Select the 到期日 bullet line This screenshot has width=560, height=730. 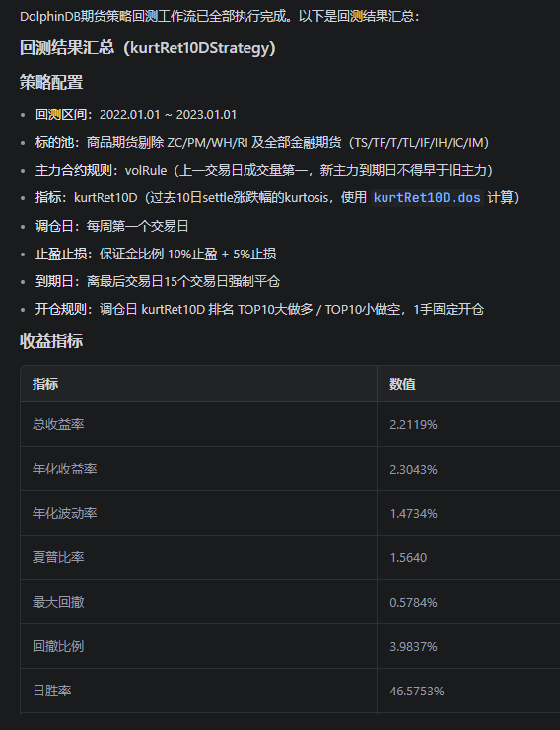tap(158, 281)
